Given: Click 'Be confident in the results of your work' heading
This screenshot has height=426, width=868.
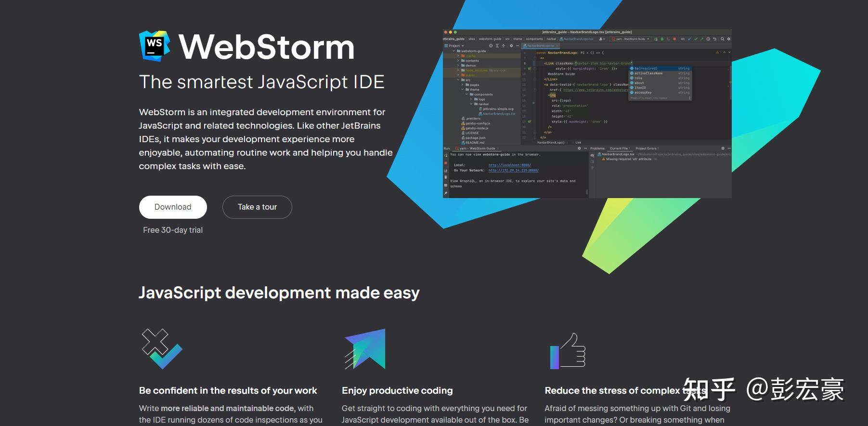Looking at the screenshot, I should pyautogui.click(x=228, y=391).
